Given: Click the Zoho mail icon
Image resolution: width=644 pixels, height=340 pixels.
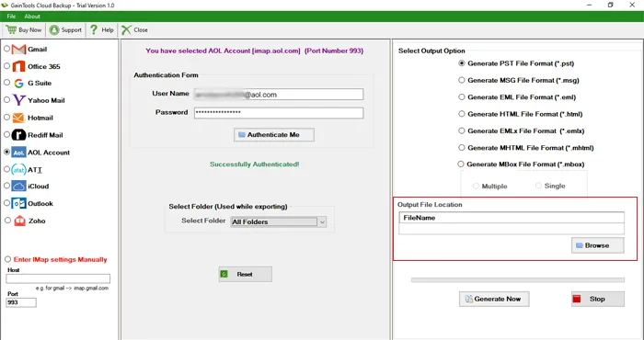Looking at the screenshot, I should 19,221.
